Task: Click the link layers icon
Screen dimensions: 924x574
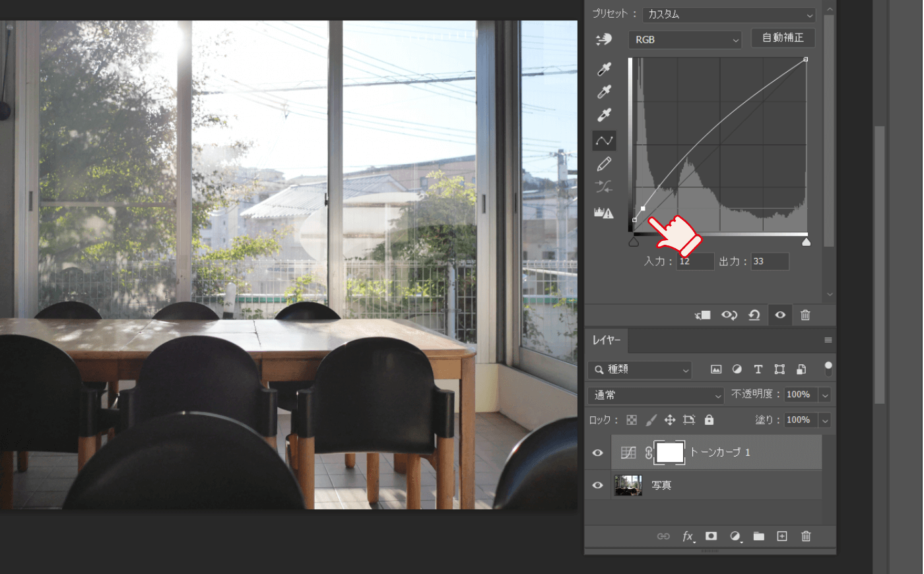Action: point(663,536)
